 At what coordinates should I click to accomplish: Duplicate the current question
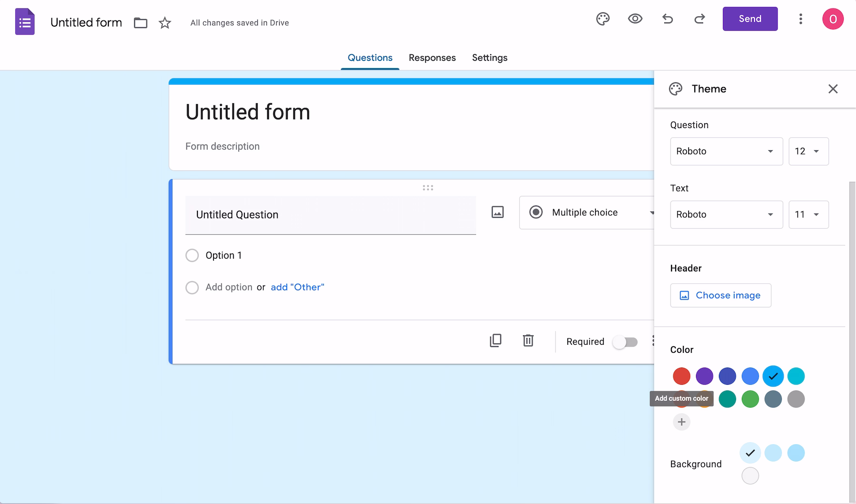[496, 340]
